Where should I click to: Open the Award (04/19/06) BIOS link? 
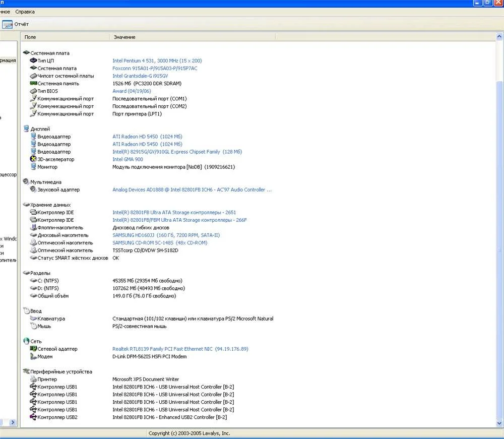[132, 91]
